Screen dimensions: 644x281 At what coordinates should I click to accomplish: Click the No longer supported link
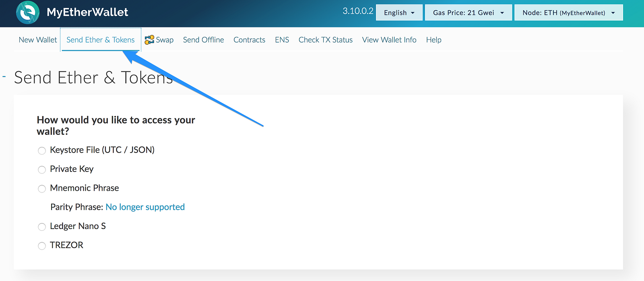[x=145, y=207]
